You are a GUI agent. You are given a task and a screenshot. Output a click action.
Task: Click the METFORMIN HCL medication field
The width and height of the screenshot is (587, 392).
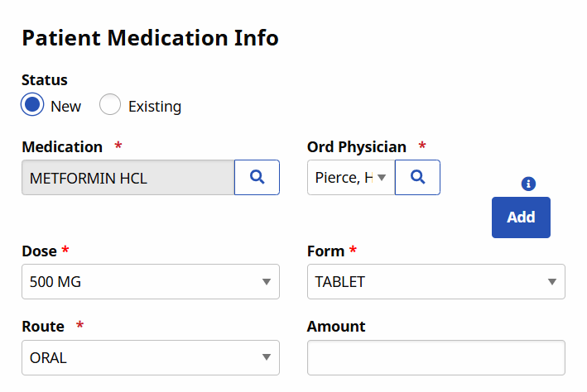128,177
